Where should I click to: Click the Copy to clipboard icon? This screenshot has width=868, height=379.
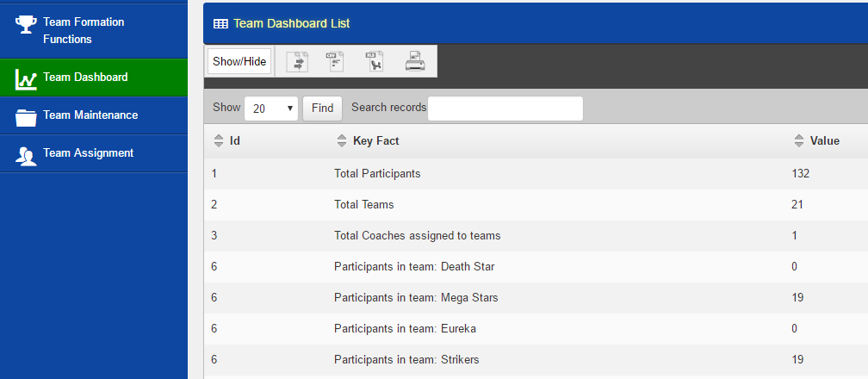297,61
